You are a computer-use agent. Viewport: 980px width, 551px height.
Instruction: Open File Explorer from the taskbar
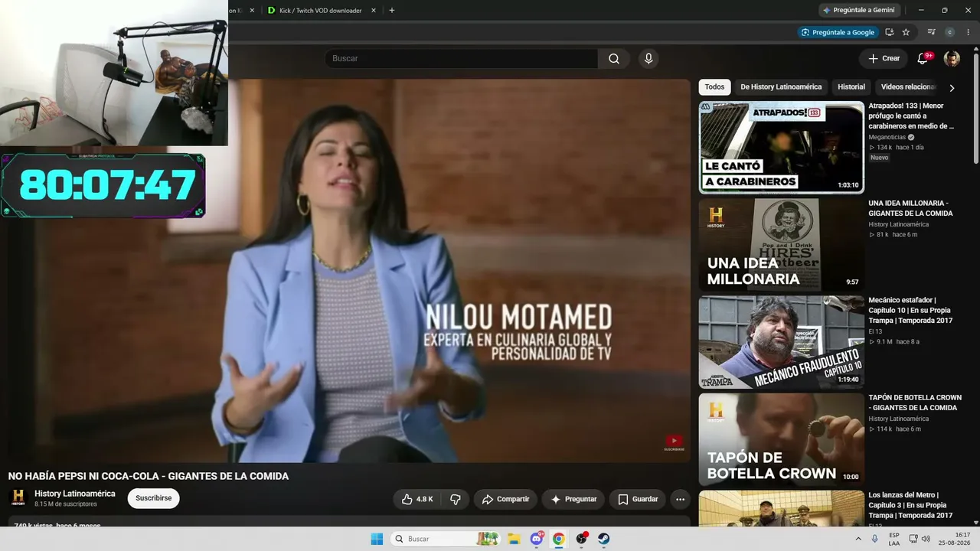coord(514,539)
